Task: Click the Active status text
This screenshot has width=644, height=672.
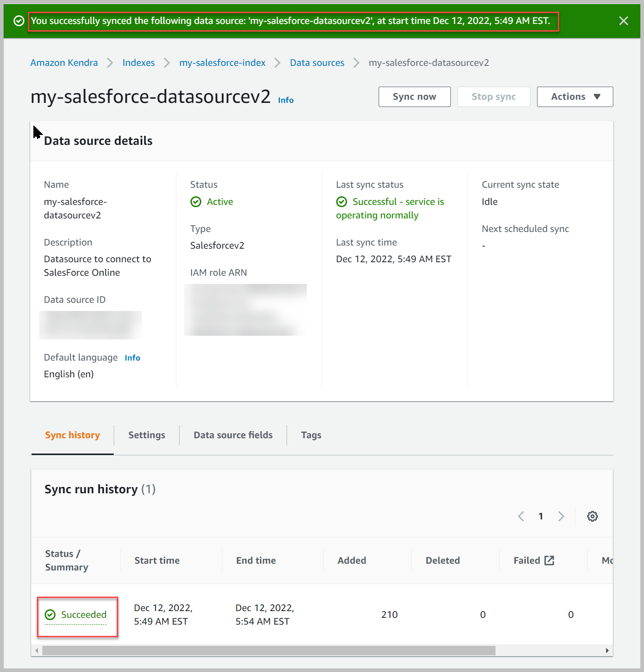Action: tap(220, 202)
